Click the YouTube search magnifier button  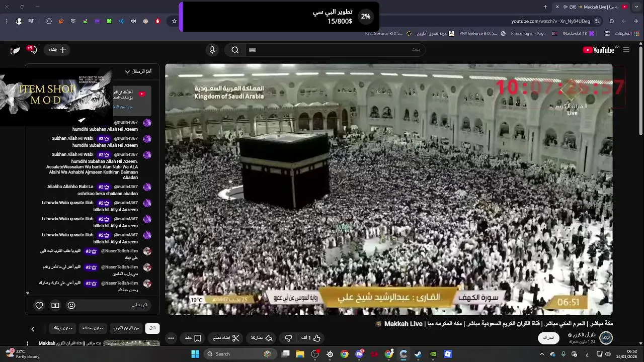click(x=235, y=50)
